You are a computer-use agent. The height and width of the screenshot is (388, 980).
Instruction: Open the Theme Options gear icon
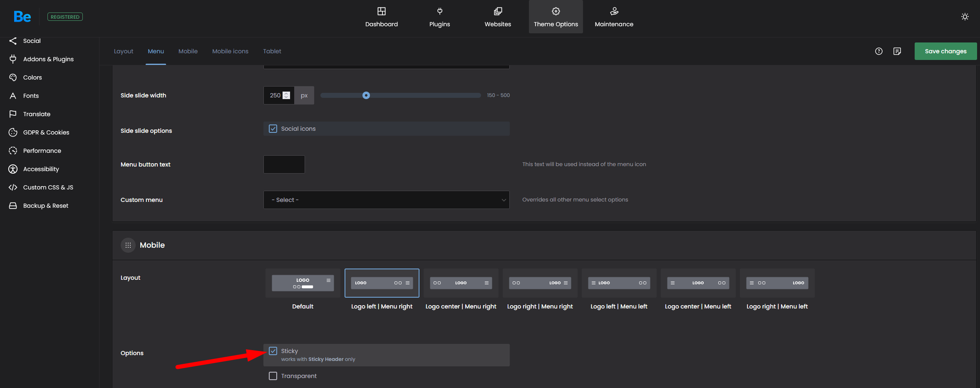coord(556,11)
